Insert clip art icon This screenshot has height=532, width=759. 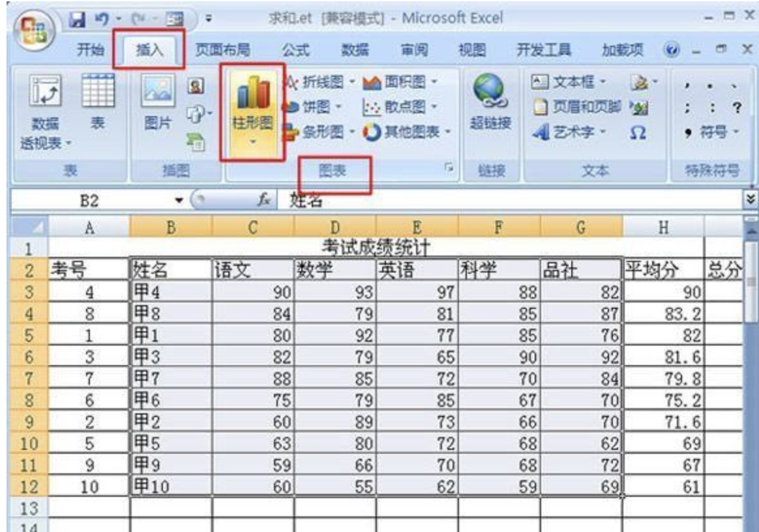click(x=196, y=86)
